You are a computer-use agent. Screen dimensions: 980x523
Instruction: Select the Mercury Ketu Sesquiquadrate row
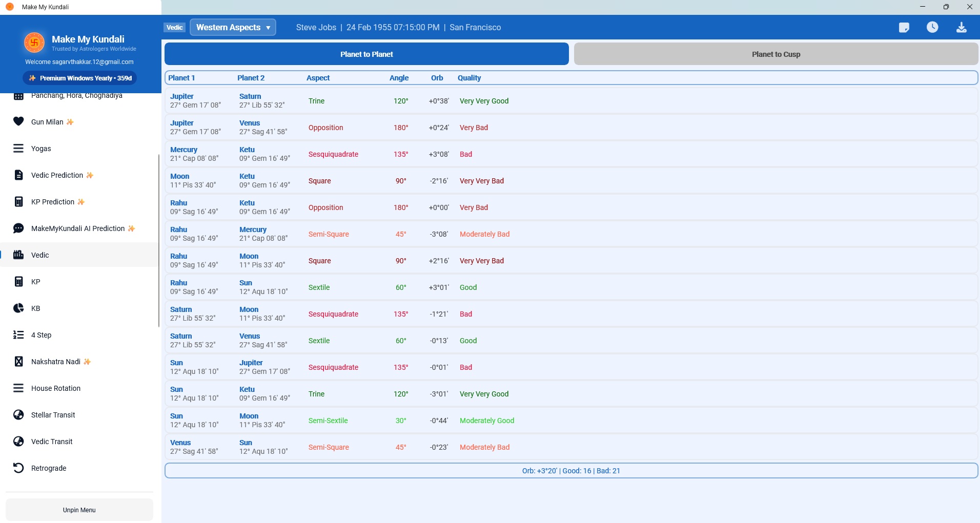pyautogui.click(x=571, y=154)
